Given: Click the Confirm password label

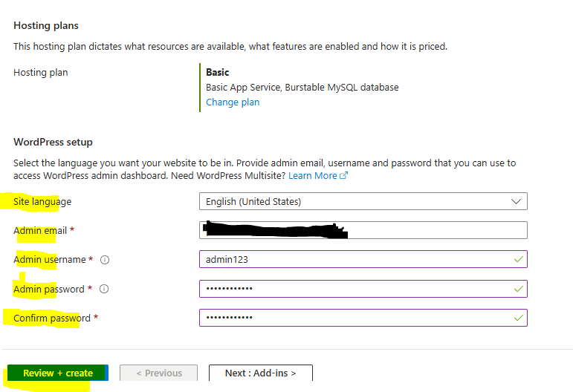Looking at the screenshot, I should click(52, 318).
